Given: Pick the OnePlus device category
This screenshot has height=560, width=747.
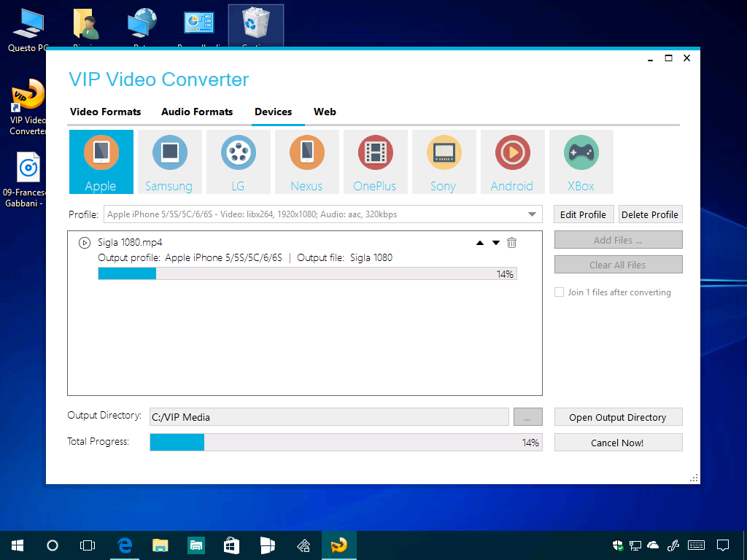Looking at the screenshot, I should (x=376, y=162).
